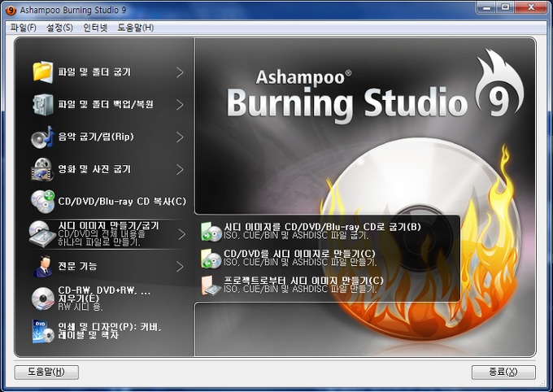Click the icon for CD/DVD를 시디 이미지로 만들기

tap(211, 259)
